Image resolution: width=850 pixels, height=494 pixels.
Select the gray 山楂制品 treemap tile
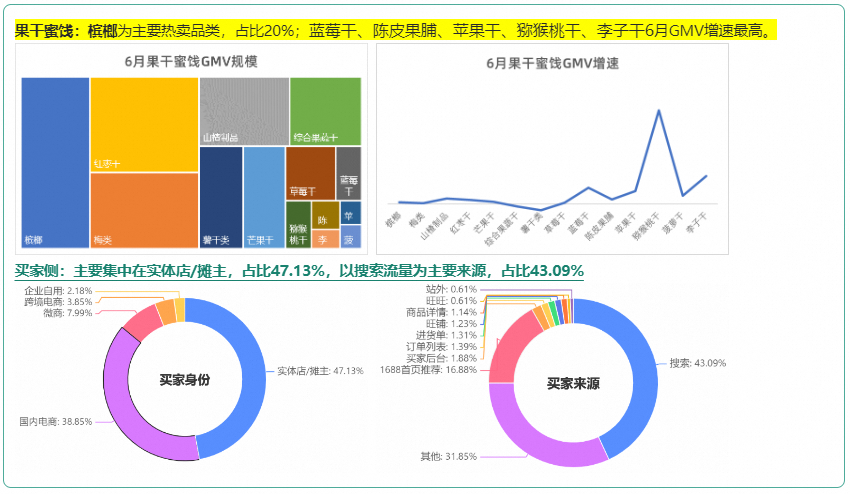[x=244, y=111]
